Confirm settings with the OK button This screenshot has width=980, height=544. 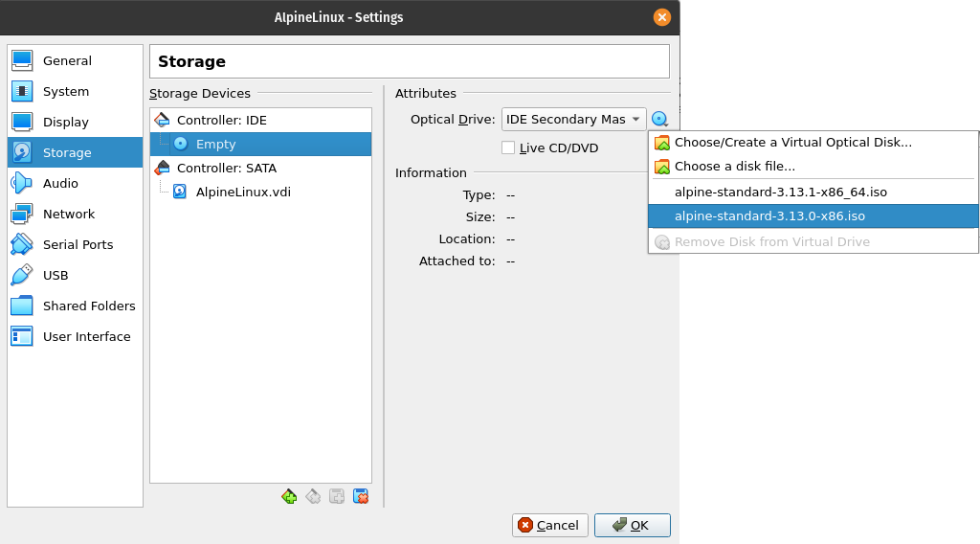(633, 525)
